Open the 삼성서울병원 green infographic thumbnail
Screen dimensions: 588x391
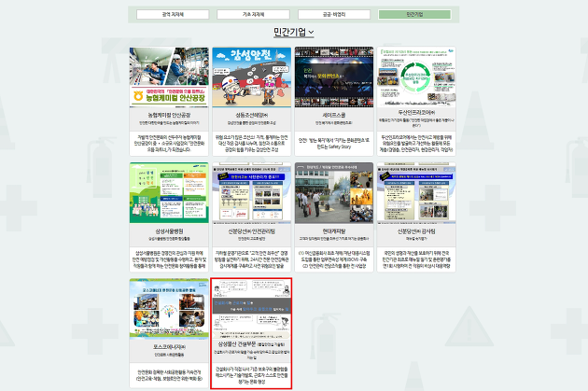click(169, 193)
